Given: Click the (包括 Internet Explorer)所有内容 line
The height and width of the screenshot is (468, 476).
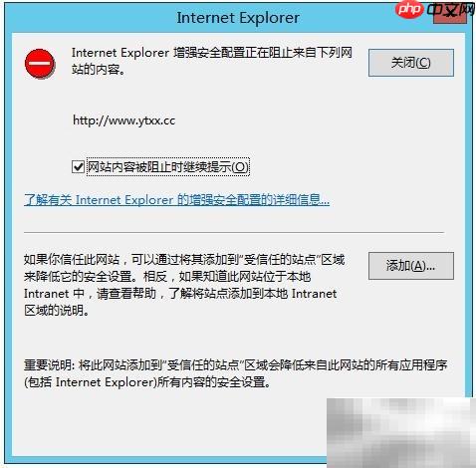Looking at the screenshot, I should [x=146, y=382].
